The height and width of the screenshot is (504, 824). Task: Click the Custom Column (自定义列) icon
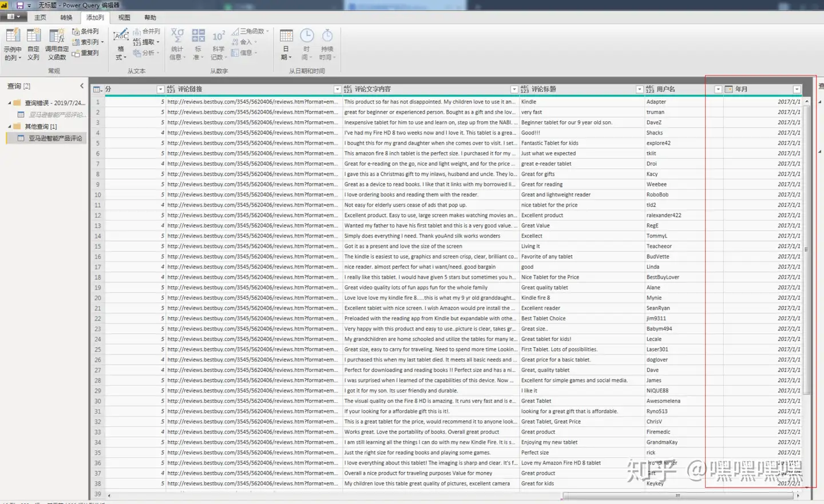(34, 37)
